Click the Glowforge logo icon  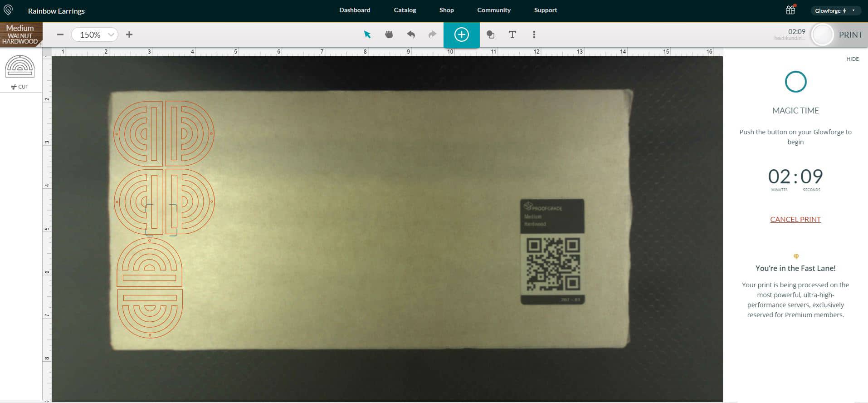point(8,10)
